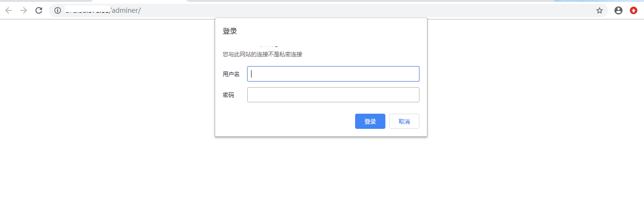This screenshot has width=644, height=216.
Task: Click the 登录 dialog title
Action: [230, 31]
